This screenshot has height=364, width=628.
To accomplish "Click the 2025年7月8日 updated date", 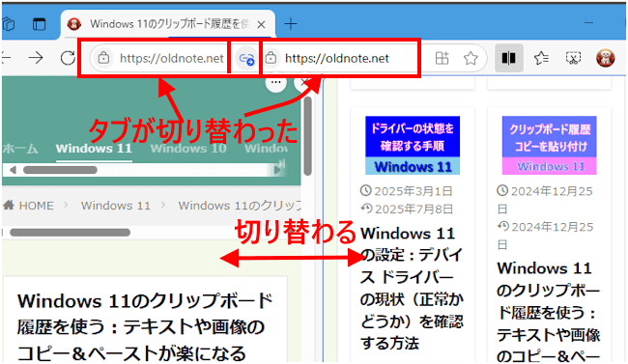I will click(414, 209).
